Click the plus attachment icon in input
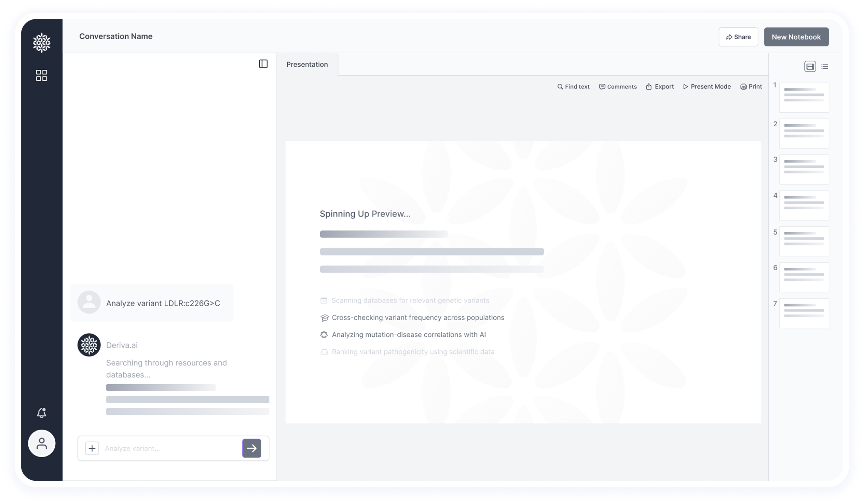The image size is (864, 504). coord(92,448)
